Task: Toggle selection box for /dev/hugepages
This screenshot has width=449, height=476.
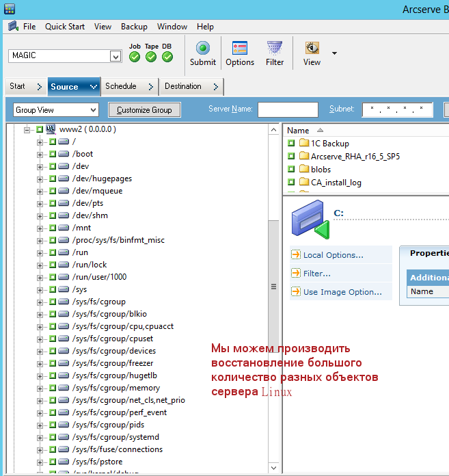Action: point(53,178)
